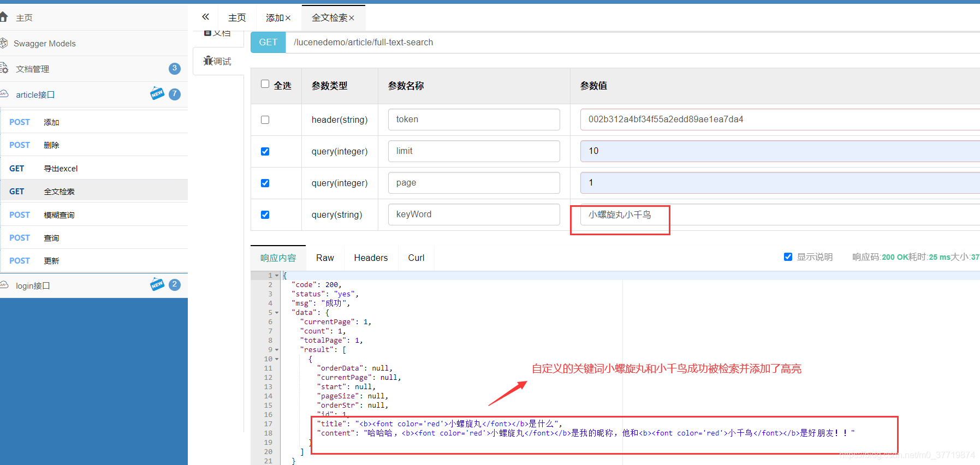Screen dimensions: 980x465
Task: Click the GET method button
Action: [268, 42]
